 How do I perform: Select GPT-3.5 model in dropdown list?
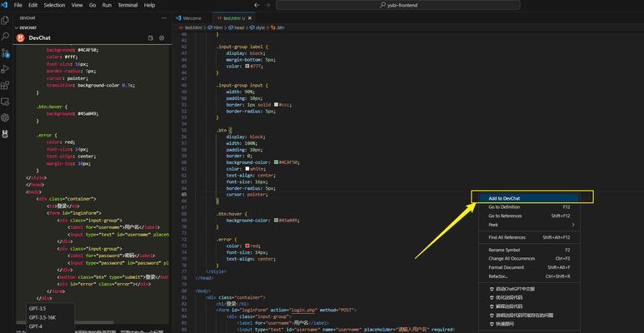(x=50, y=308)
